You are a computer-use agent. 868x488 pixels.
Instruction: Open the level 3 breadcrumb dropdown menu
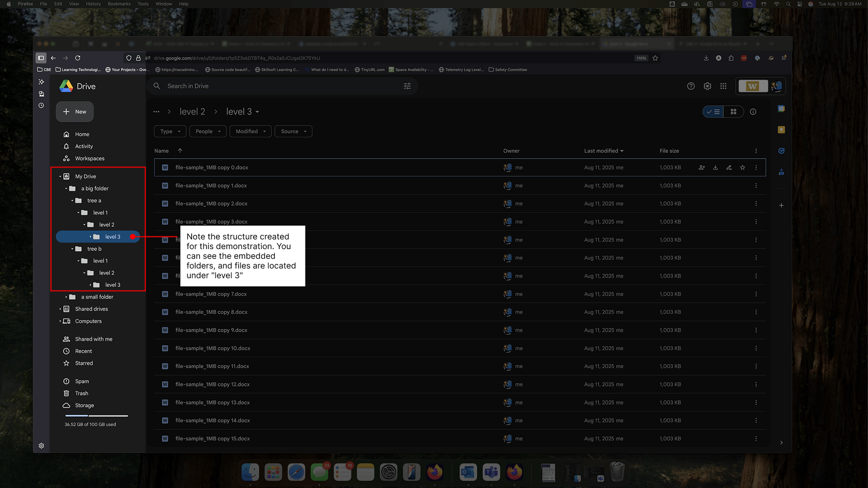point(256,111)
